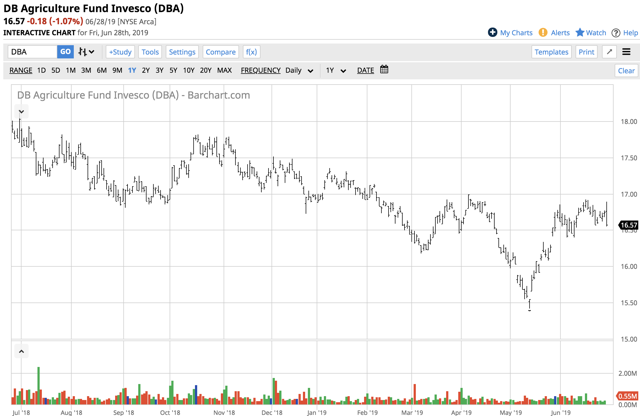
Task: Open the Compare menu
Action: point(220,52)
